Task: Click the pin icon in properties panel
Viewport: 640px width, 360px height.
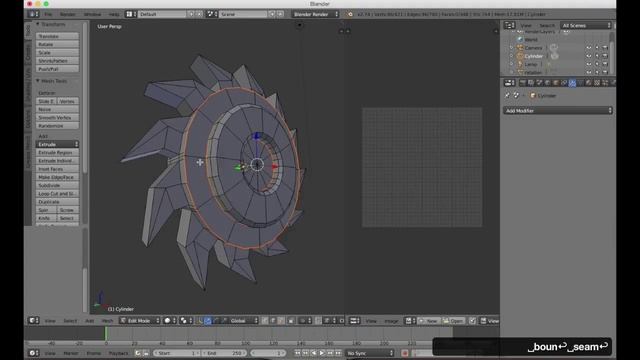Action: [507, 96]
